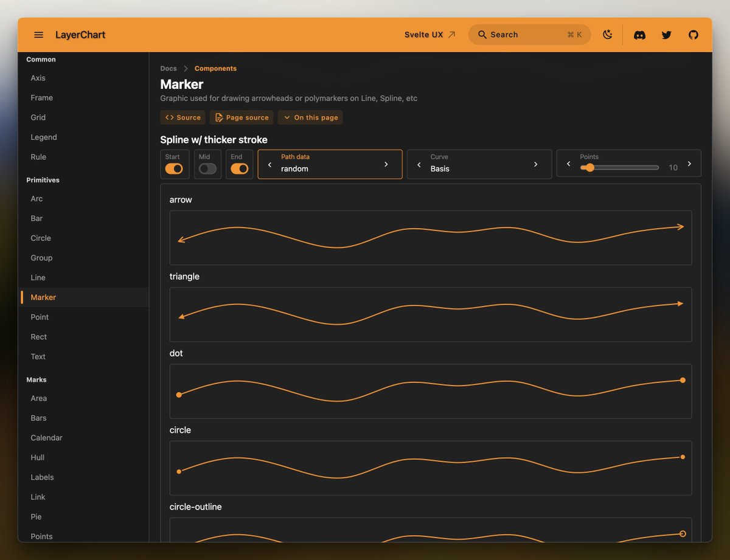Click the arrow marker spline preview
This screenshot has height=560, width=730.
click(x=431, y=238)
